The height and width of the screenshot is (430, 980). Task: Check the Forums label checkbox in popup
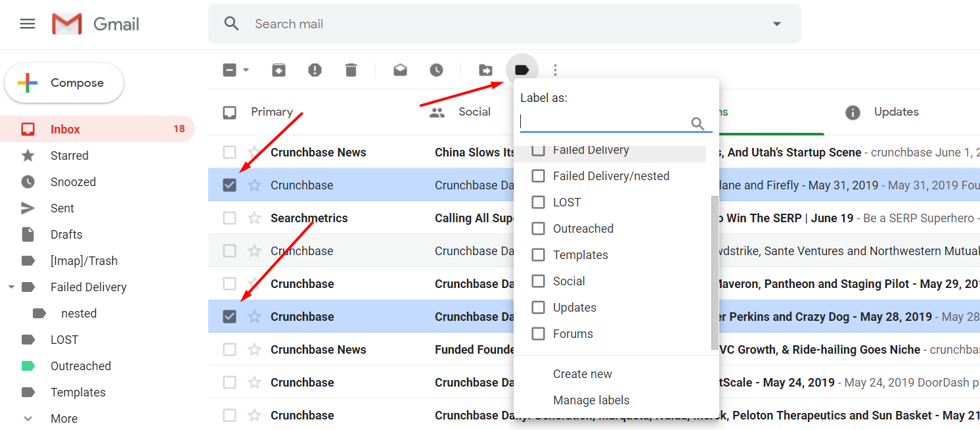pyautogui.click(x=538, y=334)
